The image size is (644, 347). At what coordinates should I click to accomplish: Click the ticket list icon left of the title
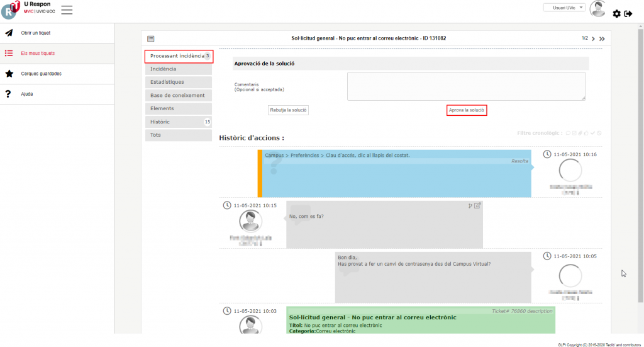point(150,38)
